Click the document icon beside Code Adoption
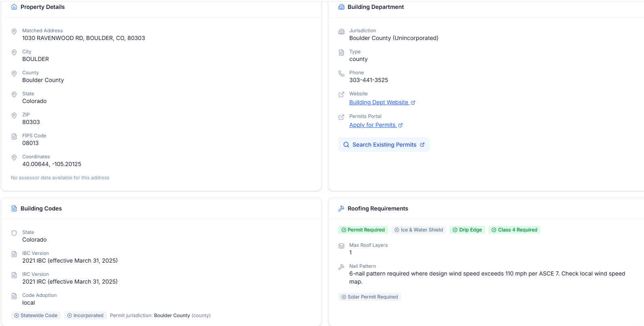Screen dimensions: 644x326 [14, 296]
